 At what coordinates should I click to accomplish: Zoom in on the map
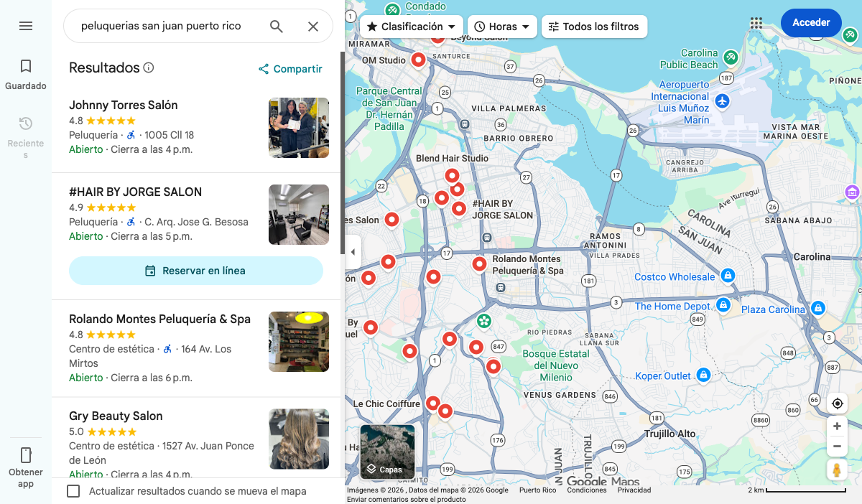tap(837, 426)
